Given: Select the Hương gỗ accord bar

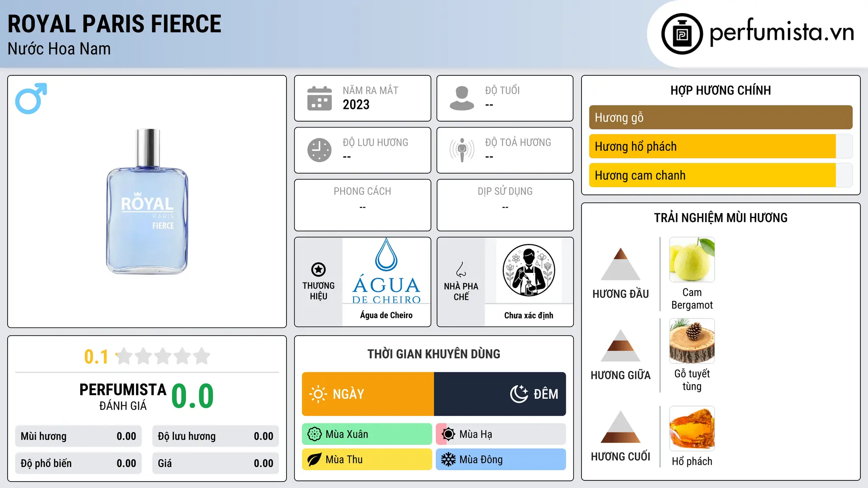Looking at the screenshot, I should coord(721,117).
